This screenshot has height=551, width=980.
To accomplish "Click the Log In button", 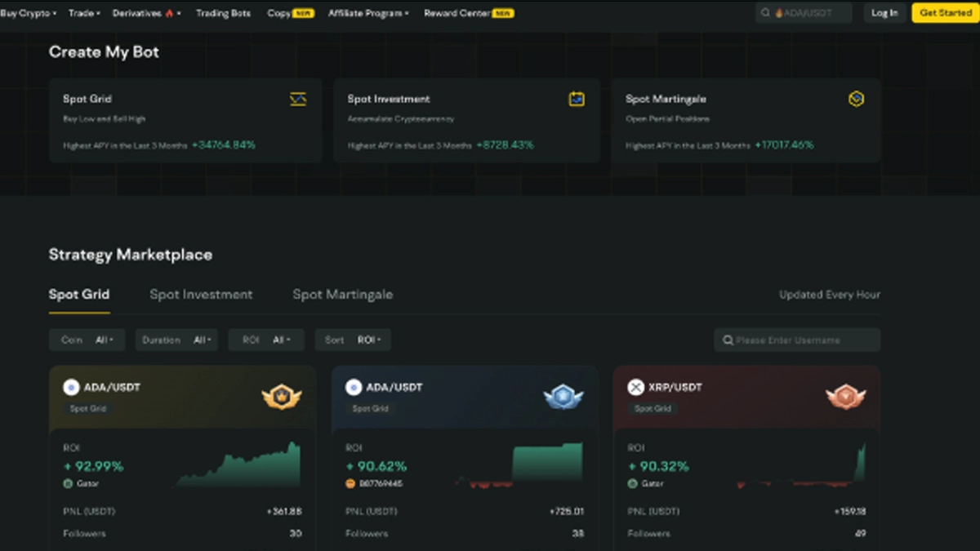I will tap(884, 13).
